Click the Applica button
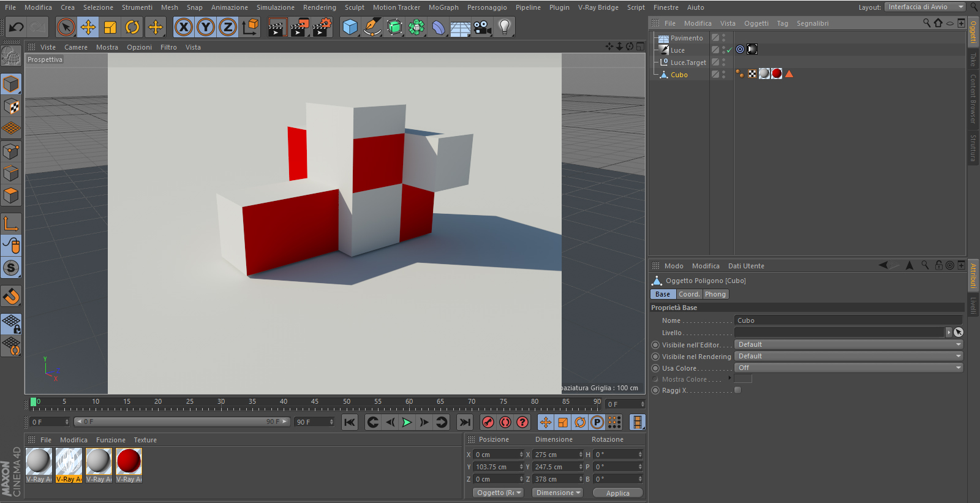 618,493
